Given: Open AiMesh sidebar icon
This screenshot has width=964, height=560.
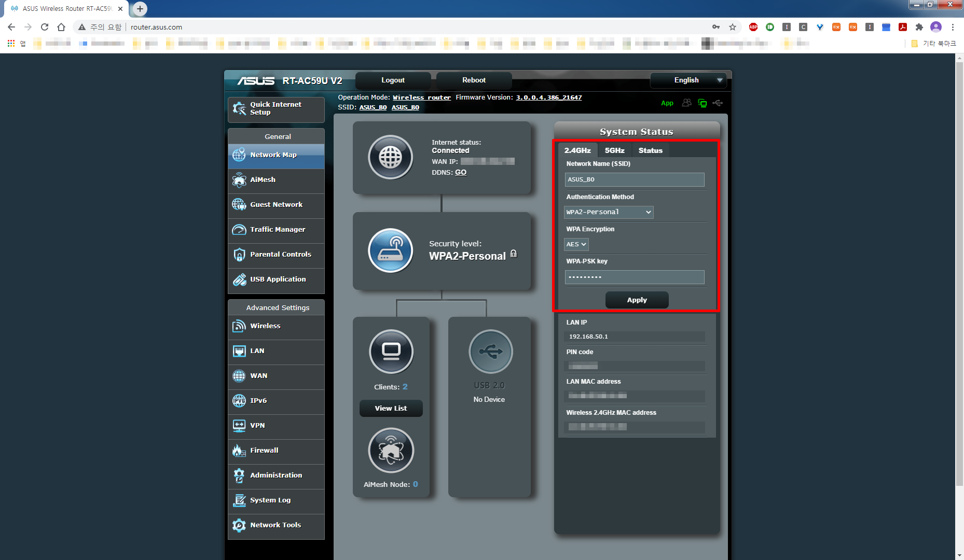Looking at the screenshot, I should (239, 179).
